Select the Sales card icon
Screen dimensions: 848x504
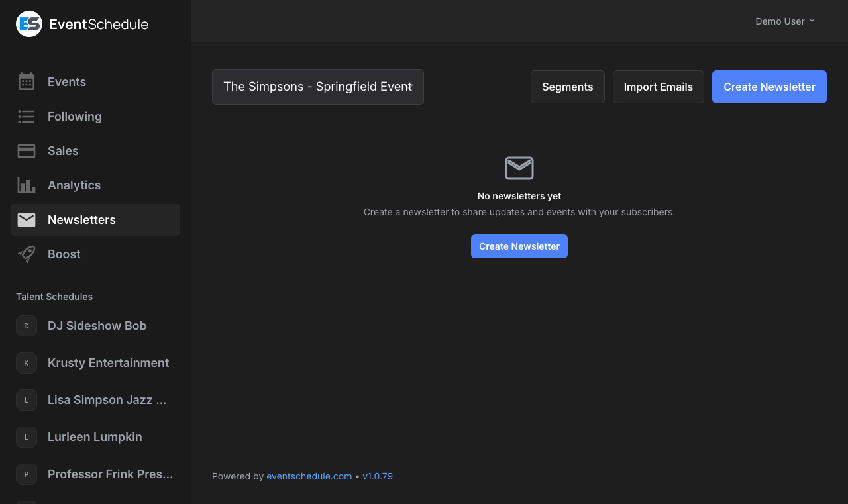point(26,150)
